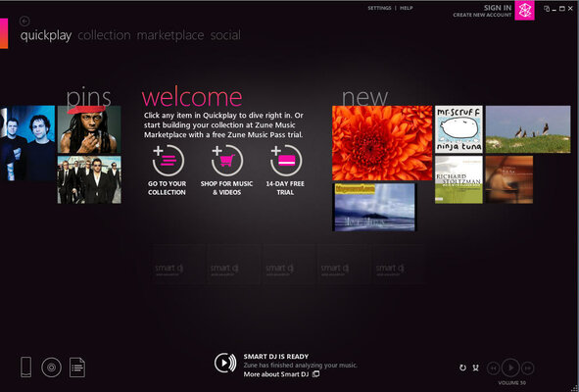This screenshot has width=579, height=392.
Task: Open the marketplace tab
Action: pos(170,35)
